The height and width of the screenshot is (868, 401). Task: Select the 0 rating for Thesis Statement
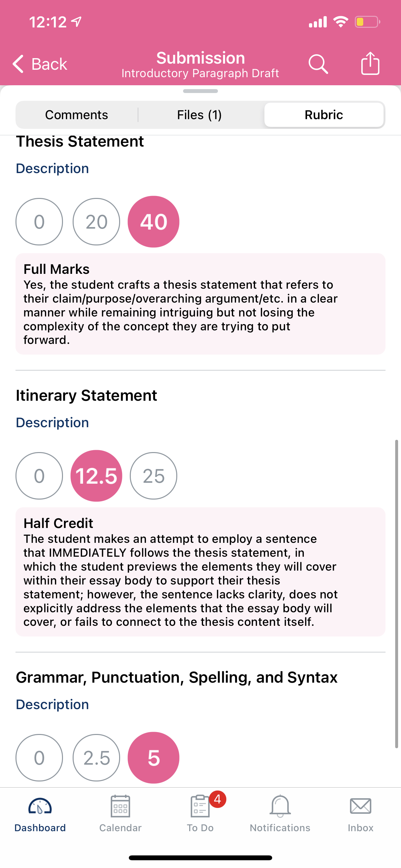click(39, 222)
